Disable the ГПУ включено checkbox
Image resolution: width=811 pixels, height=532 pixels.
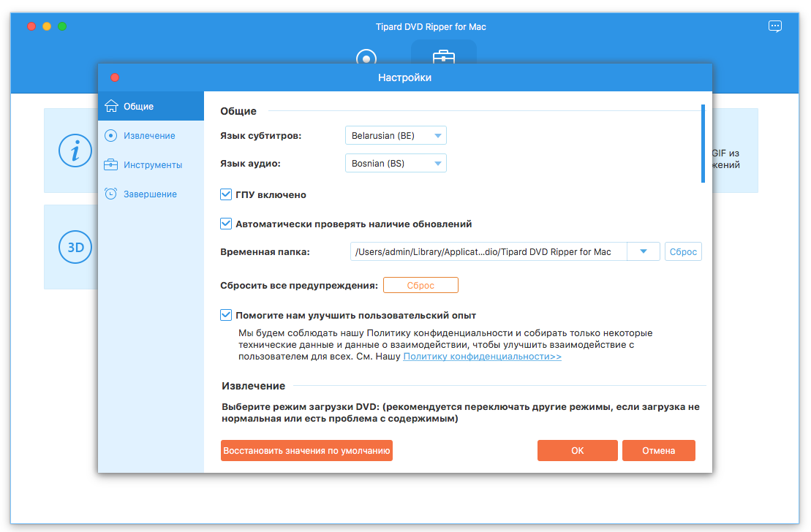pos(227,195)
